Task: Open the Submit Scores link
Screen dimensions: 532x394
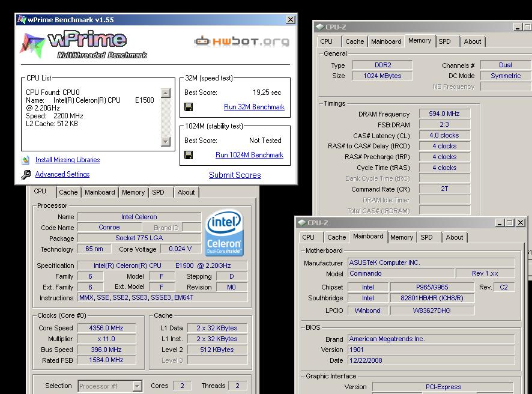Action: click(x=235, y=175)
